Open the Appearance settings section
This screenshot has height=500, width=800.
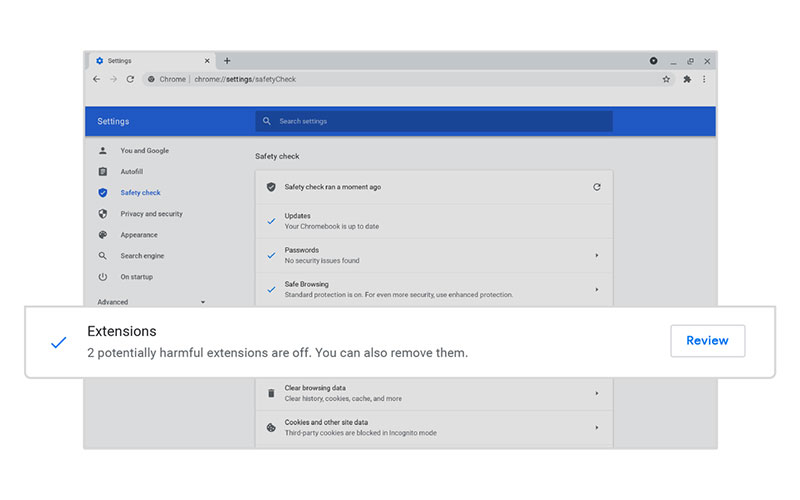click(x=139, y=235)
